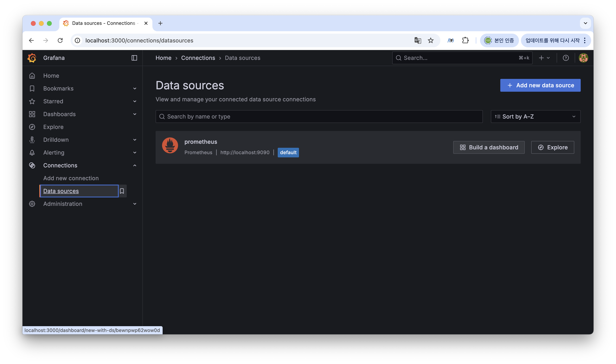616x364 pixels.
Task: Collapse the Connections sidebar section
Action: click(135, 166)
